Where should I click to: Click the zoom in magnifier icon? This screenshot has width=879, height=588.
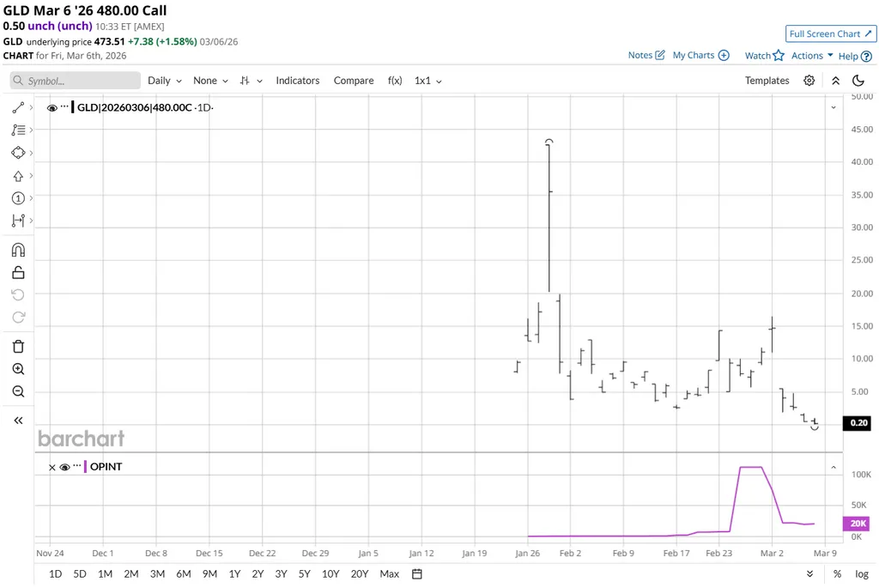point(18,369)
